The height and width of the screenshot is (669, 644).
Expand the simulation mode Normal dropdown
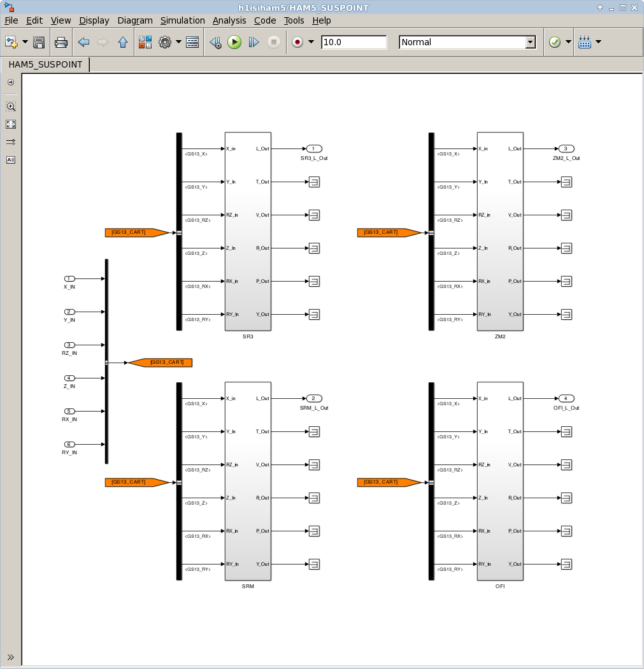(530, 42)
